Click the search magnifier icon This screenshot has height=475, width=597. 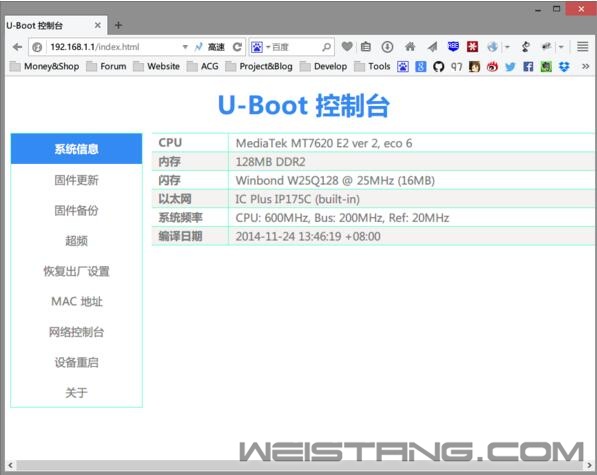point(326,47)
